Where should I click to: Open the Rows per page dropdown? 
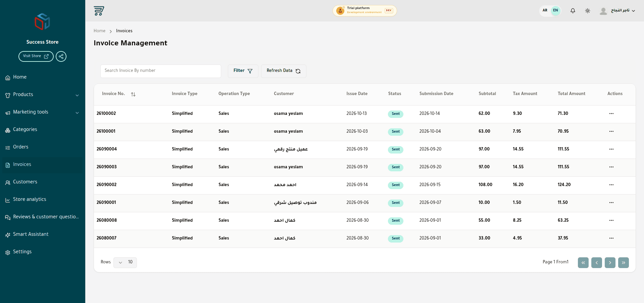tap(125, 262)
